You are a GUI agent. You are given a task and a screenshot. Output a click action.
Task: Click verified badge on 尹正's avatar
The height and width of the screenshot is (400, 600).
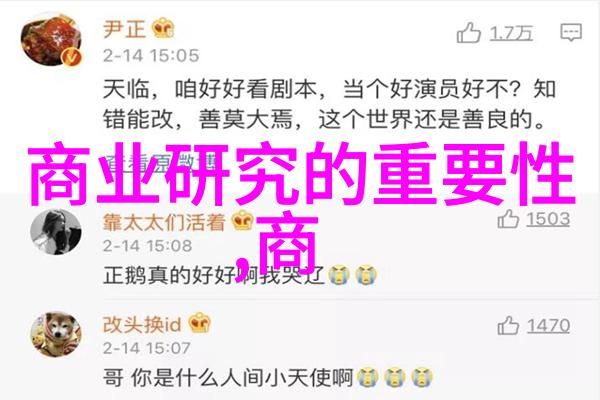click(72, 57)
